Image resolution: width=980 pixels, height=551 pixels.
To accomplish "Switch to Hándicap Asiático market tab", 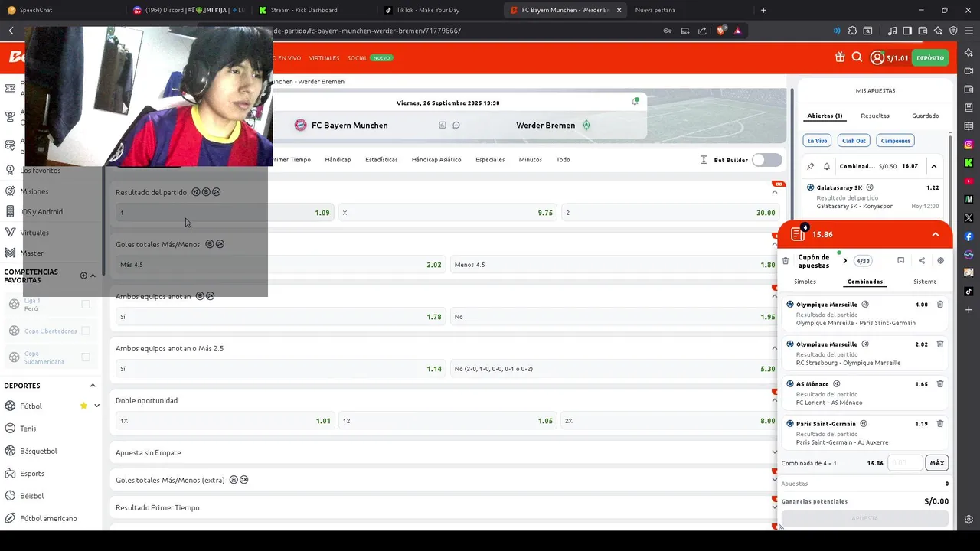I will 436,160.
